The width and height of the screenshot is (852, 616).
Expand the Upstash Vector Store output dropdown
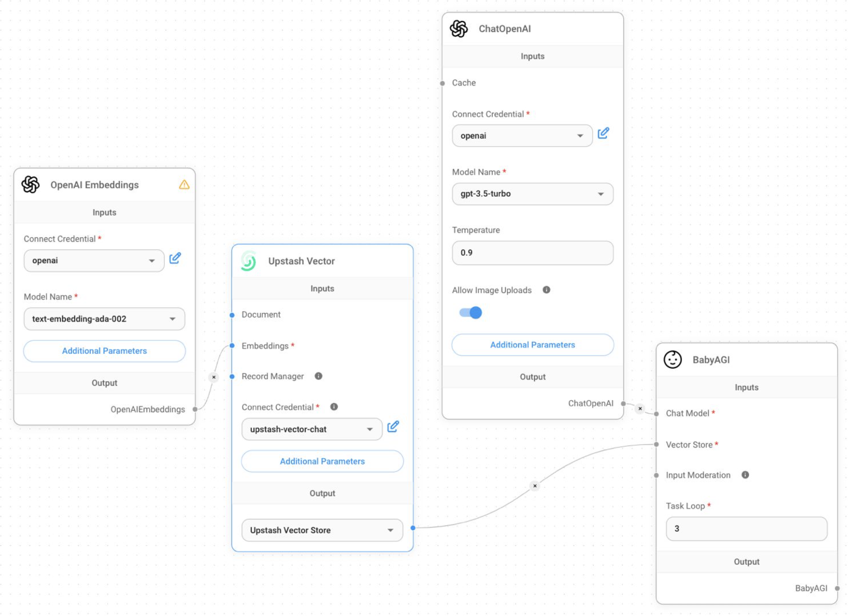(322, 530)
